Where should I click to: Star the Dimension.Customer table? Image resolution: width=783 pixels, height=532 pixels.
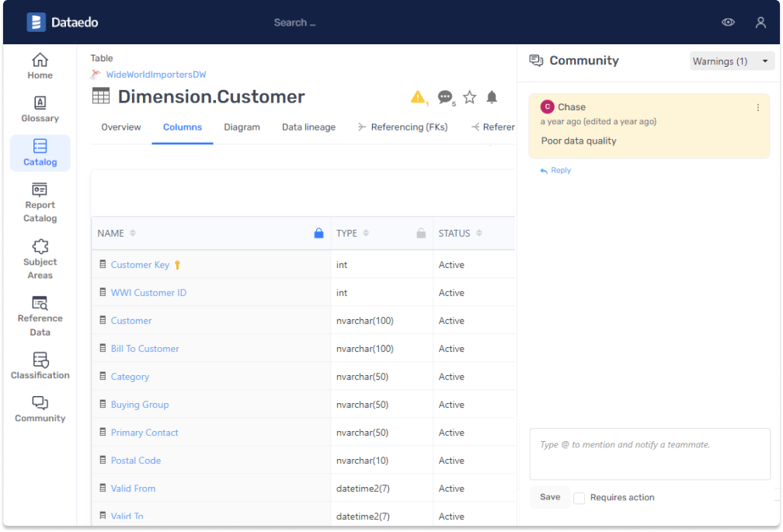[469, 97]
